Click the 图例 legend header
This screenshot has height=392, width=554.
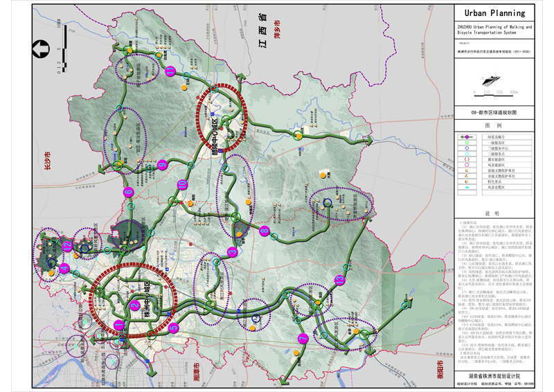492,126
